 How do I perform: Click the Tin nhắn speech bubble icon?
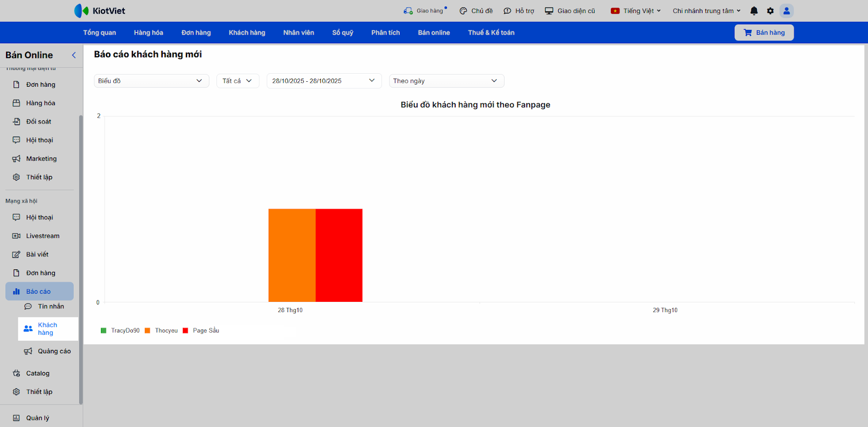28,307
